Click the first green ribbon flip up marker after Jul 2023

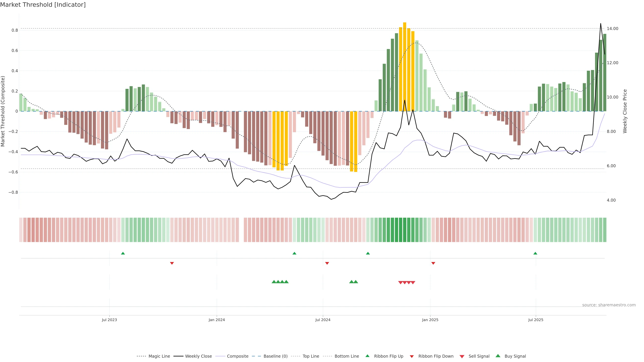tap(123, 253)
